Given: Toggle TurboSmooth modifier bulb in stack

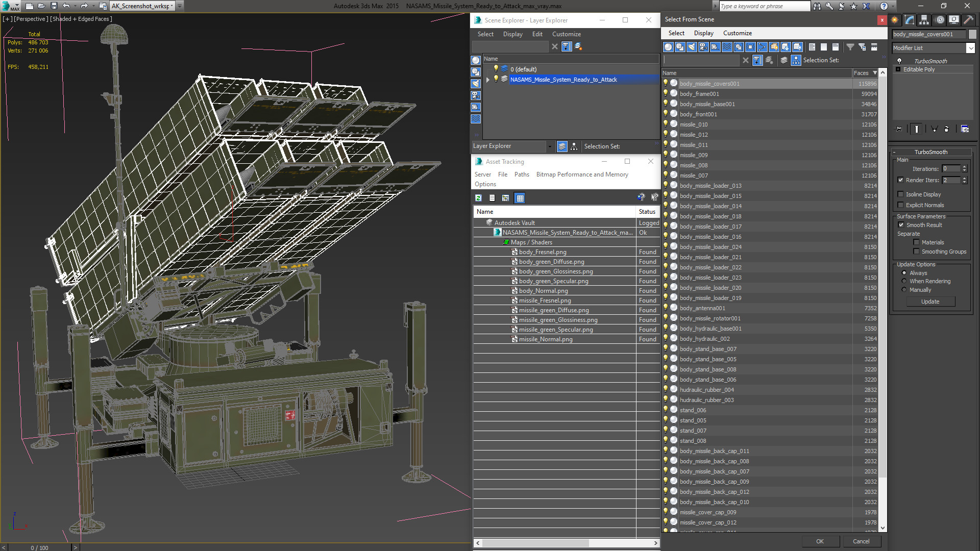Looking at the screenshot, I should coord(899,61).
